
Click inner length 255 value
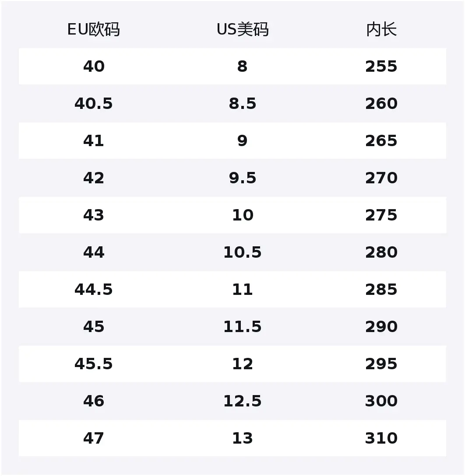click(x=381, y=66)
